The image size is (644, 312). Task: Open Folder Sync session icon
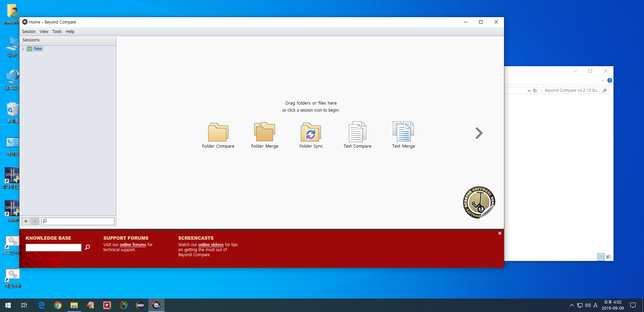[311, 135]
